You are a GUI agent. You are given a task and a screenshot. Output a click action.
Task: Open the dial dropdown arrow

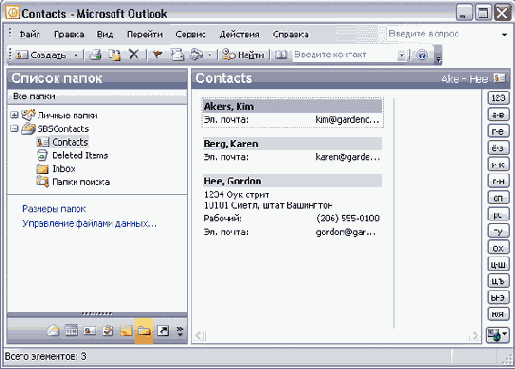pyautogui.click(x=210, y=55)
